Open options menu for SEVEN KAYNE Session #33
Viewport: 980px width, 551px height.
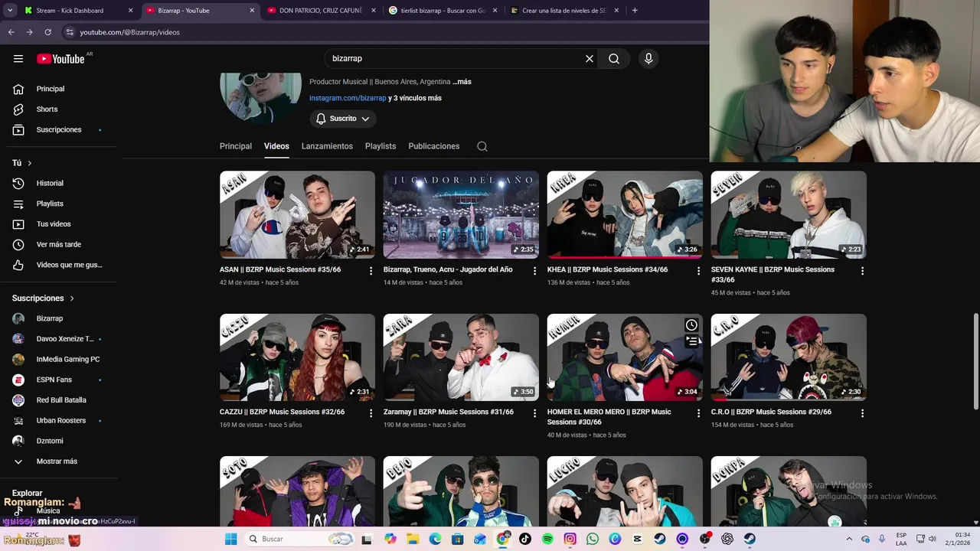click(862, 271)
